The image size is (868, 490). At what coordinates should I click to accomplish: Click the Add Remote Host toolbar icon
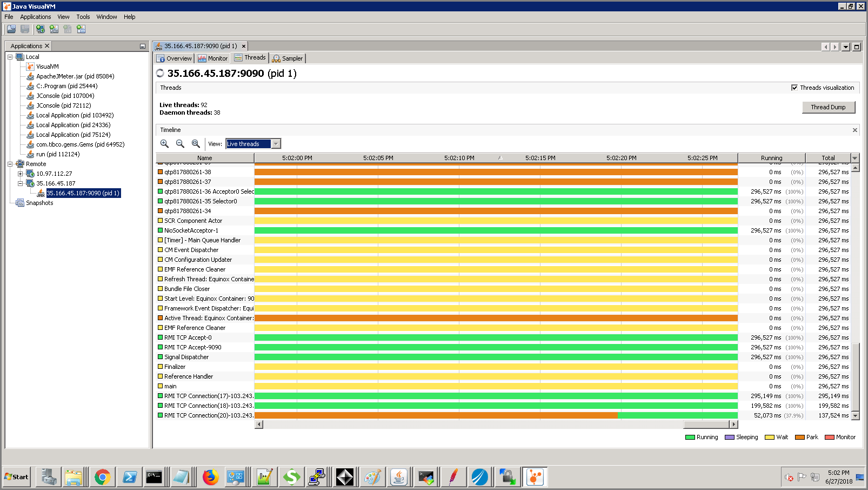coord(41,29)
